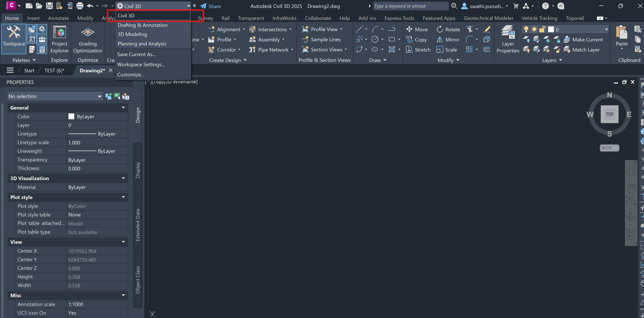The image size is (644, 318).
Task: Collapse the General properties section
Action: click(123, 108)
